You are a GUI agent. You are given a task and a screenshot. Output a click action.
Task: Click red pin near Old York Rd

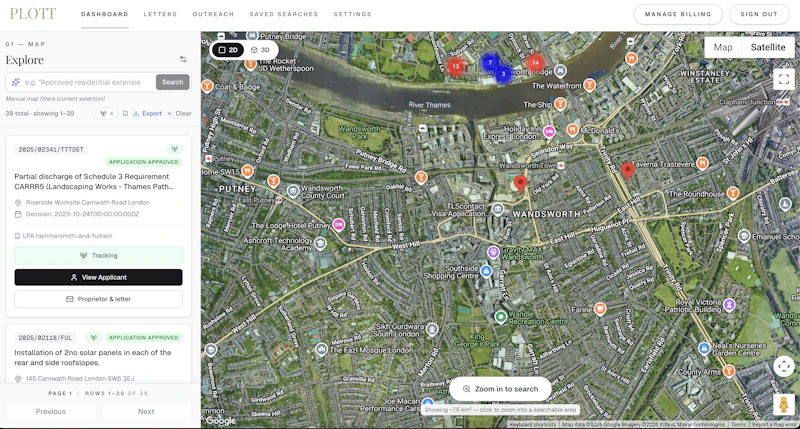point(520,184)
